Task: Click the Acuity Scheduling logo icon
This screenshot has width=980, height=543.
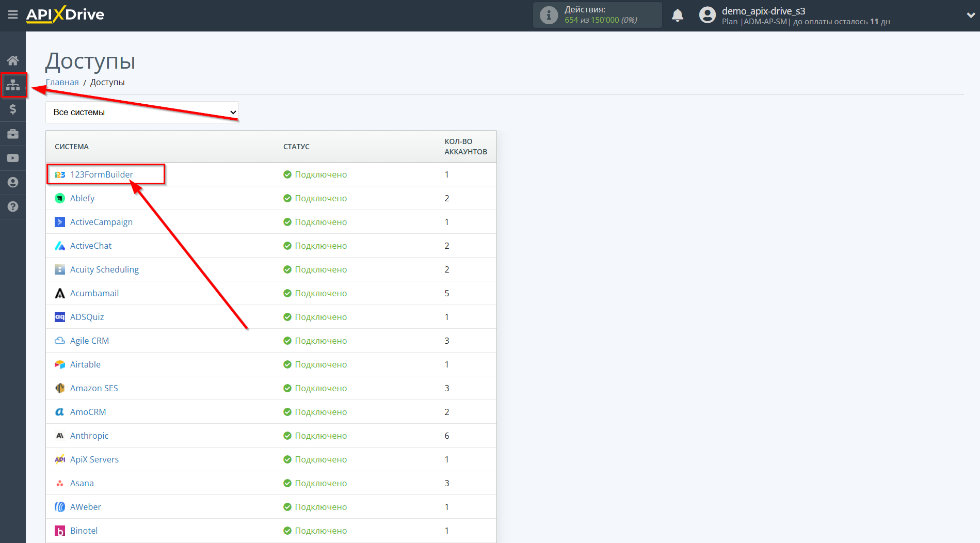Action: pyautogui.click(x=60, y=269)
